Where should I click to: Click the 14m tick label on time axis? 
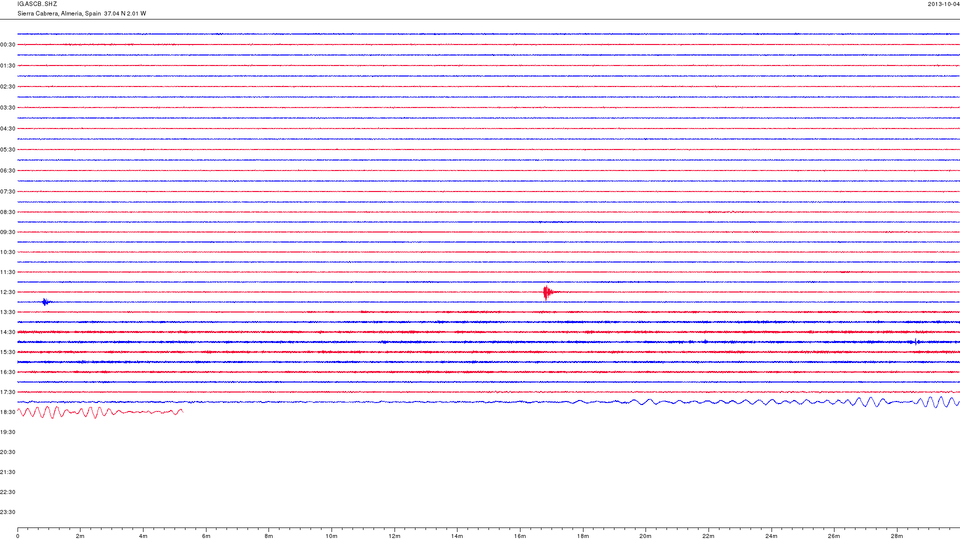[457, 536]
